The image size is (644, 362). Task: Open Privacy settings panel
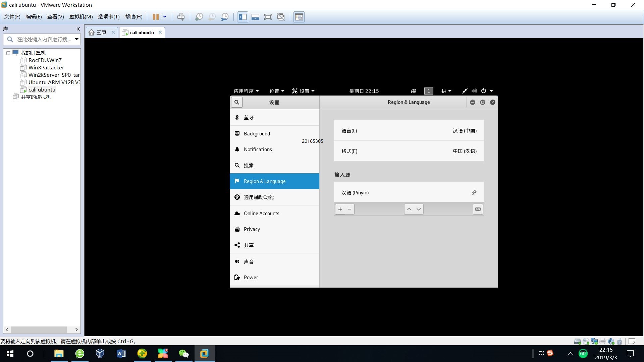(x=274, y=229)
